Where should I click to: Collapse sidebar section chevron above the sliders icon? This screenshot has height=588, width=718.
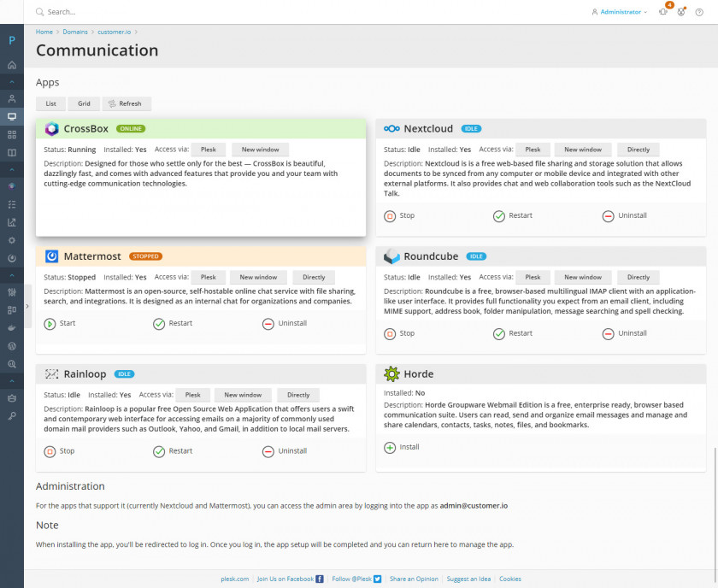[12, 275]
